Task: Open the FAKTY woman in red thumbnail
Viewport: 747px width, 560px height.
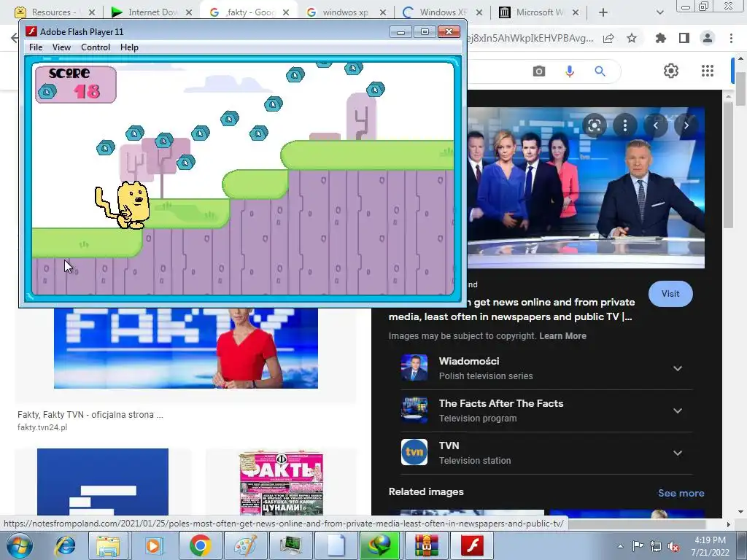Action: point(186,348)
